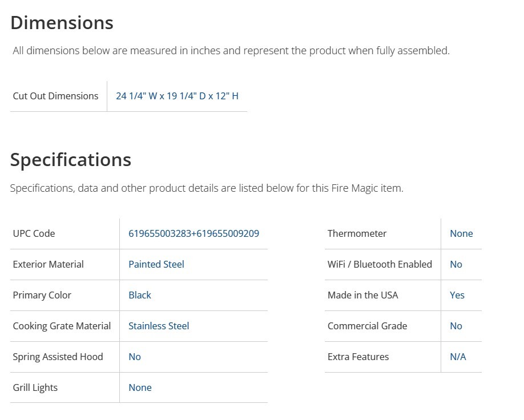Screen dimensions: 524x420
Task: Click the UPC Code row label
Action: coord(34,233)
